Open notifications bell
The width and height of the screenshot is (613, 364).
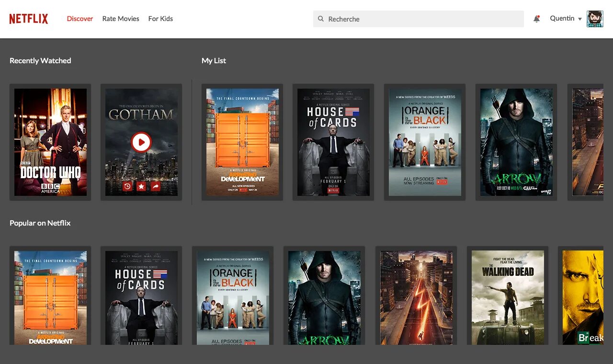tap(537, 19)
